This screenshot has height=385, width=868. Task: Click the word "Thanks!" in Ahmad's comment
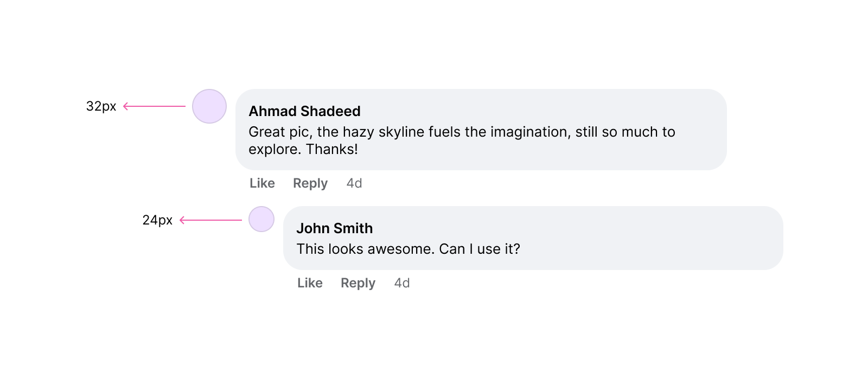(332, 149)
